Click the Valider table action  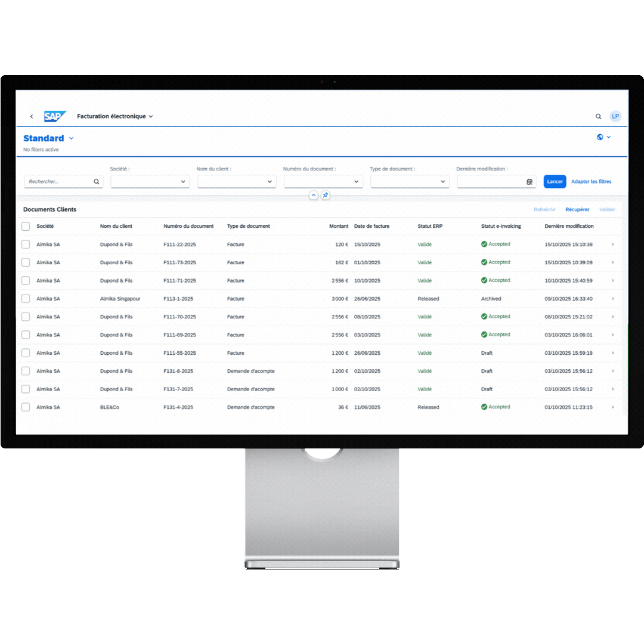point(607,209)
